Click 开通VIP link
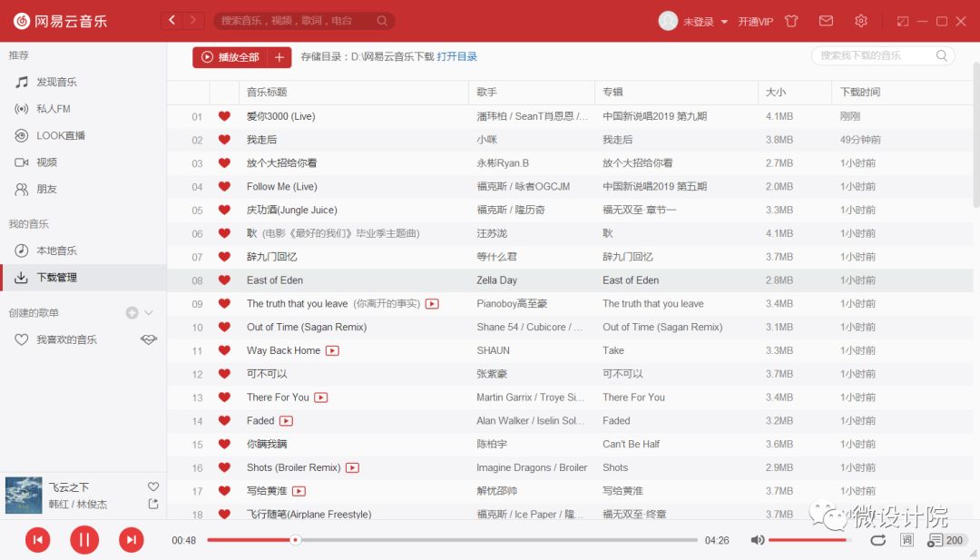Screen dimensions: 980x560 (x=755, y=22)
